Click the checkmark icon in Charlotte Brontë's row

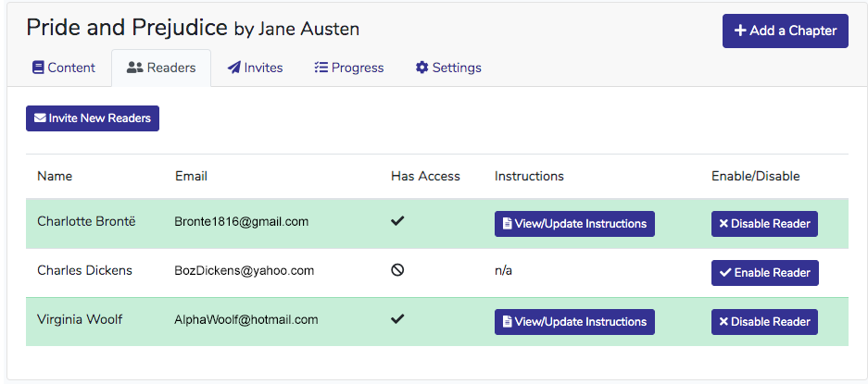pyautogui.click(x=398, y=221)
